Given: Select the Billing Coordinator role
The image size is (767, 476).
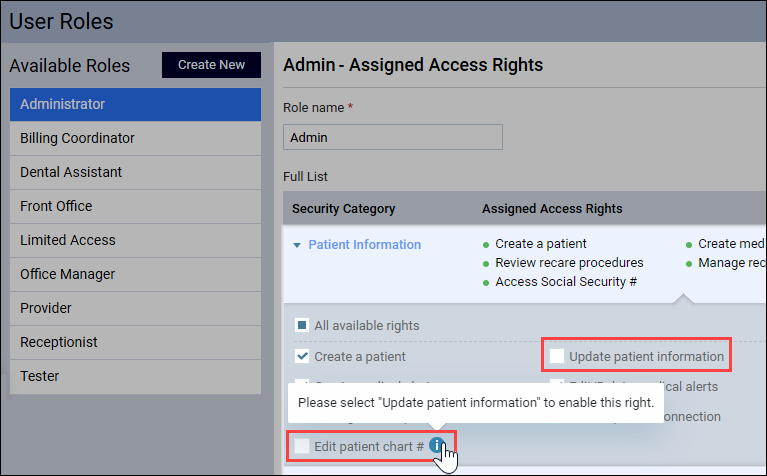Looking at the screenshot, I should click(135, 138).
